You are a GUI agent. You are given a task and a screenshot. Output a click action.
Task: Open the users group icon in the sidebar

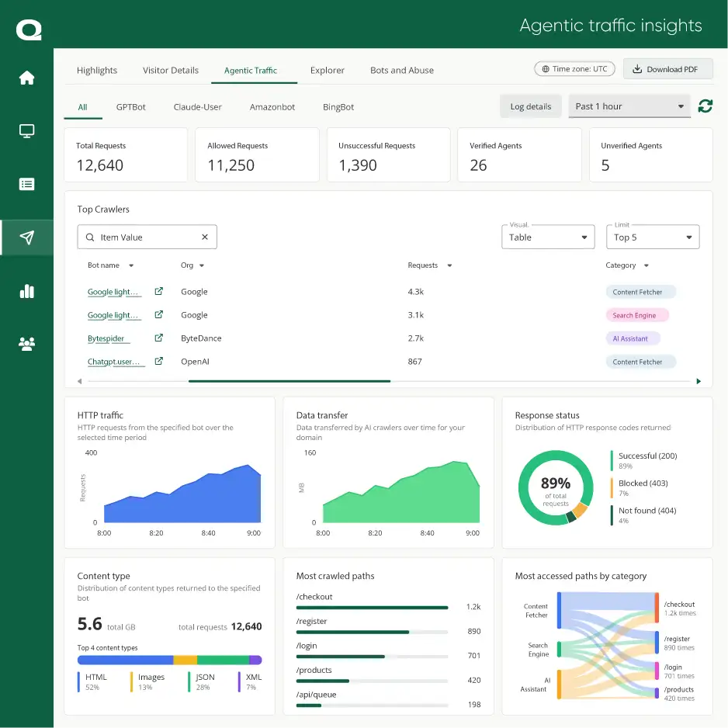point(26,344)
